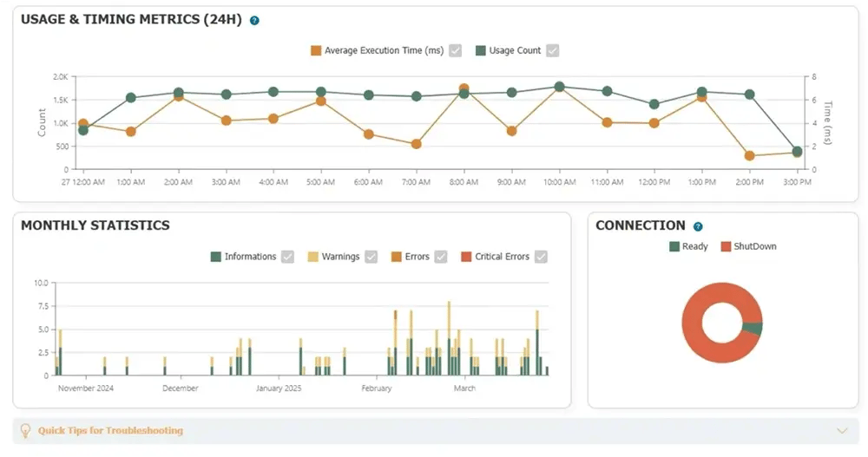The image size is (868, 457).
Task: Toggle the Usage Count checkbox
Action: pos(553,50)
